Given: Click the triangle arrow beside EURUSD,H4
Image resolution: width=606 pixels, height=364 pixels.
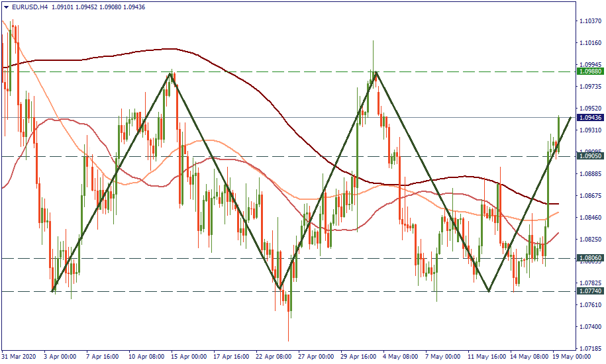Looking at the screenshot, I should [x=7, y=7].
